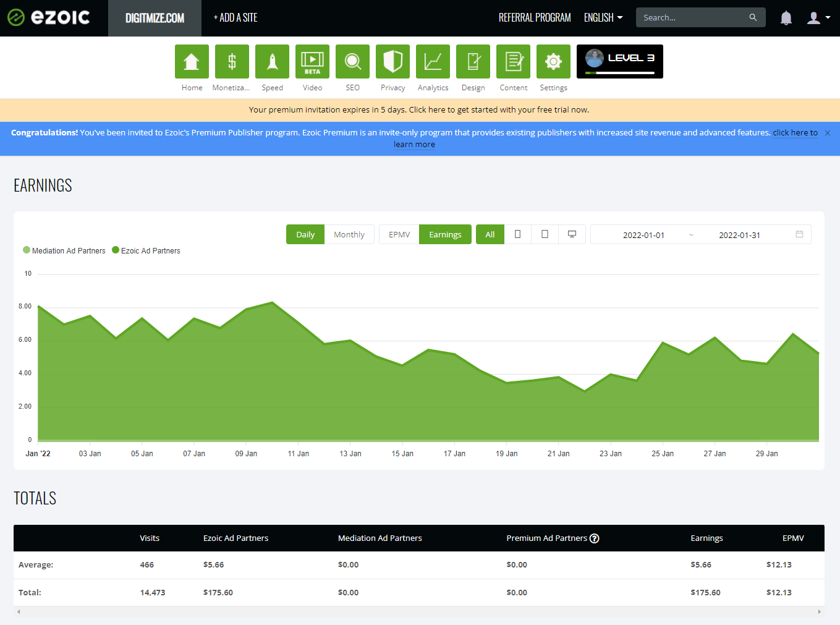
Task: Open the Privacy shield icon
Action: 392,62
